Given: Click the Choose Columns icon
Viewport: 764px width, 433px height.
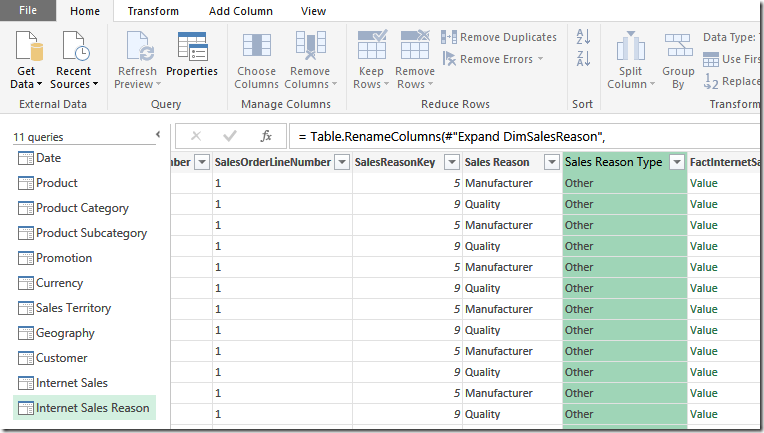Looking at the screenshot, I should 257,46.
